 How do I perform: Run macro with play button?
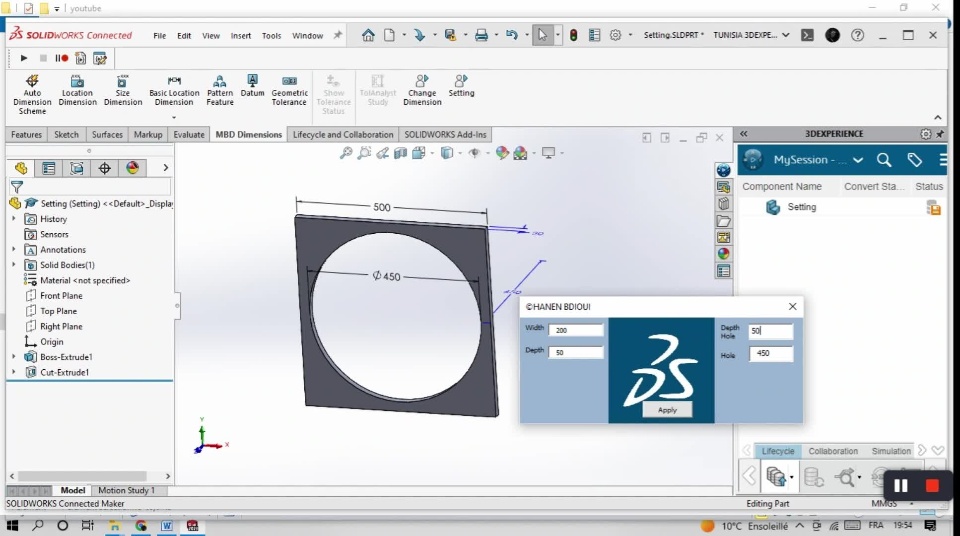click(x=24, y=58)
